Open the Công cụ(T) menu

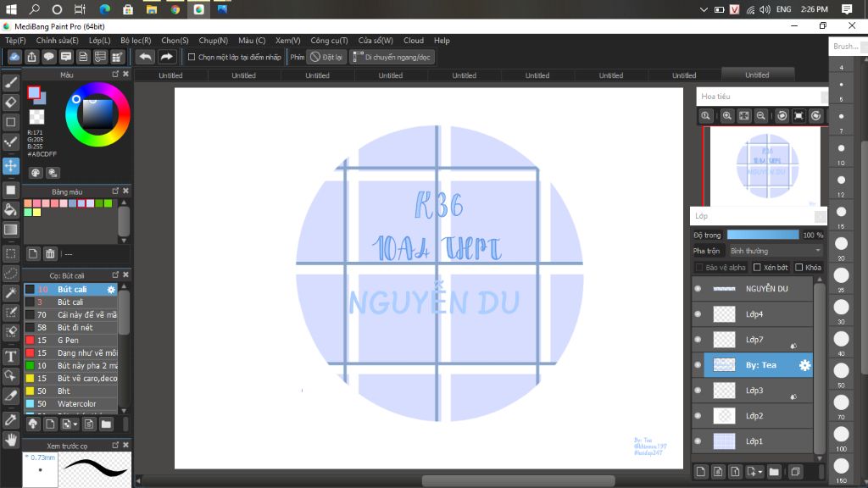[329, 41]
